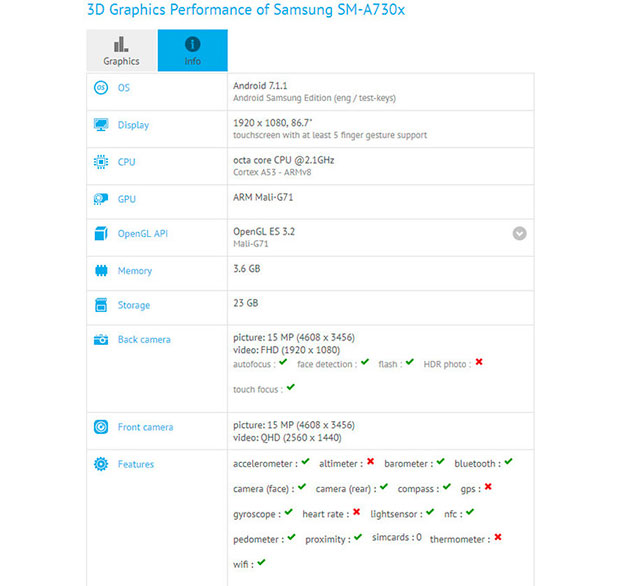Screen dimensions: 620x586
Task: Open the OS label link
Action: pyautogui.click(x=124, y=88)
